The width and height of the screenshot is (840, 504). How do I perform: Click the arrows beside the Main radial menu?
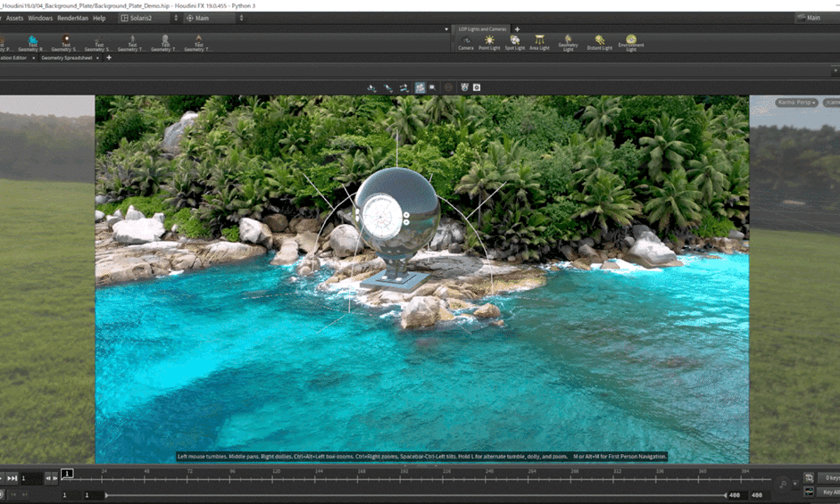tap(241, 18)
